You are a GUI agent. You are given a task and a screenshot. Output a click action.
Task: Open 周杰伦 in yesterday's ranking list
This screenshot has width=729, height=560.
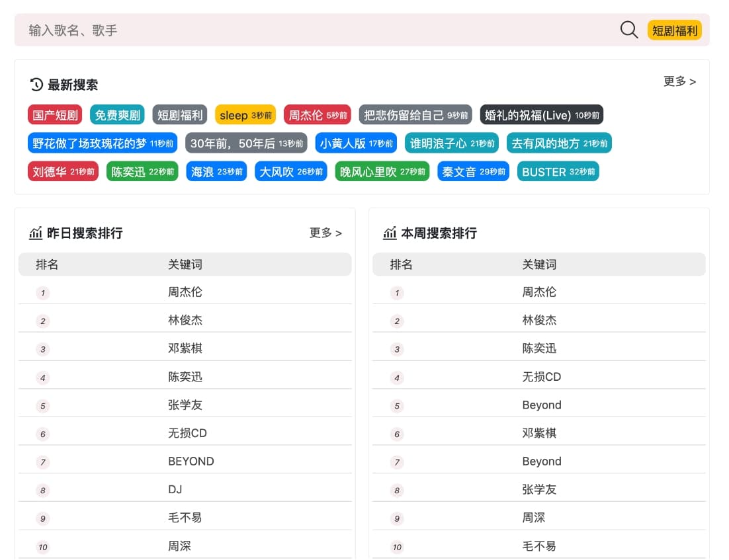pos(185,292)
